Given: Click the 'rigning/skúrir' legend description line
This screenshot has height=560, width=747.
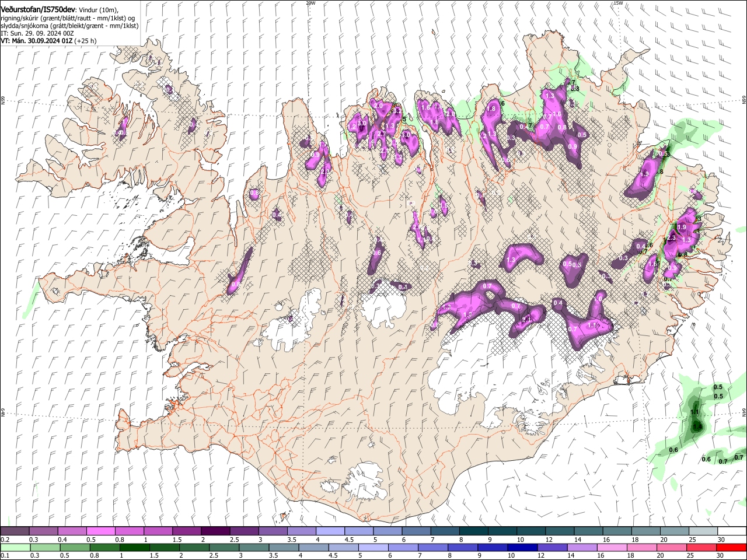Looking at the screenshot, I should (x=68, y=18).
